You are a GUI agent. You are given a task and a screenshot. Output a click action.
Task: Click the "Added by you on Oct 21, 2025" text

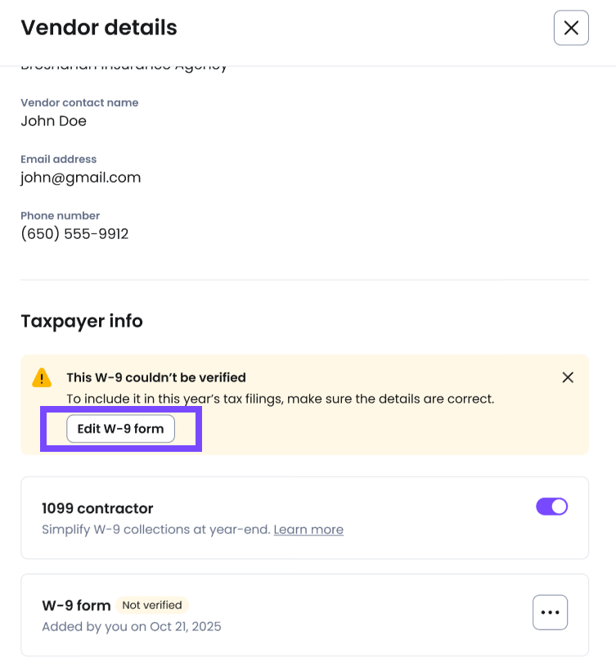[132, 627]
